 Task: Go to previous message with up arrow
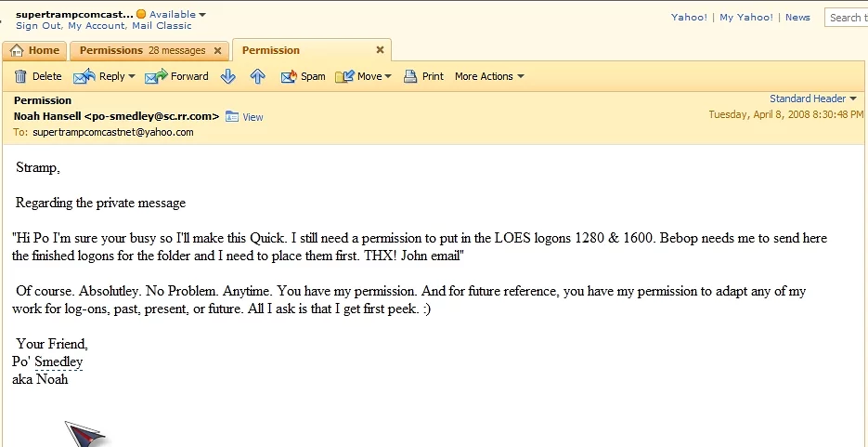(x=257, y=76)
